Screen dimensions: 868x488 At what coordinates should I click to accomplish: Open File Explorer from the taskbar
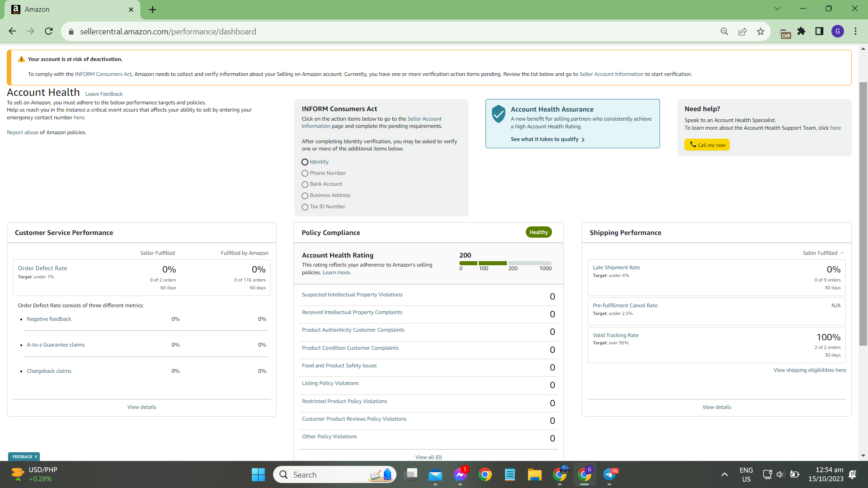(x=534, y=474)
